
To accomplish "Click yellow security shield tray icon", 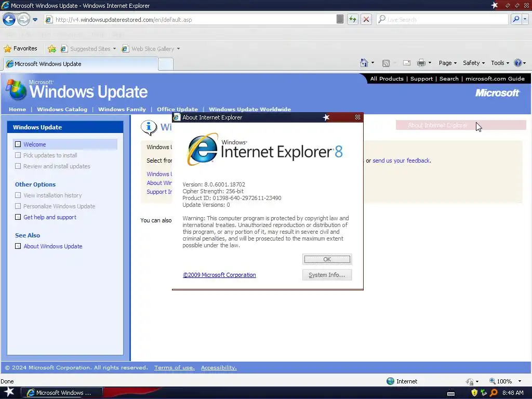I will (474, 393).
